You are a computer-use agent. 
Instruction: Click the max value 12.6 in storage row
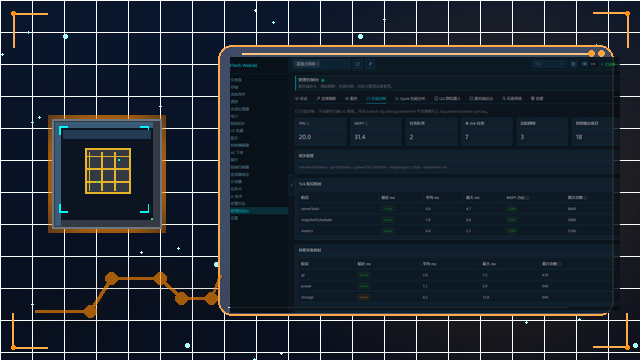tap(486, 297)
